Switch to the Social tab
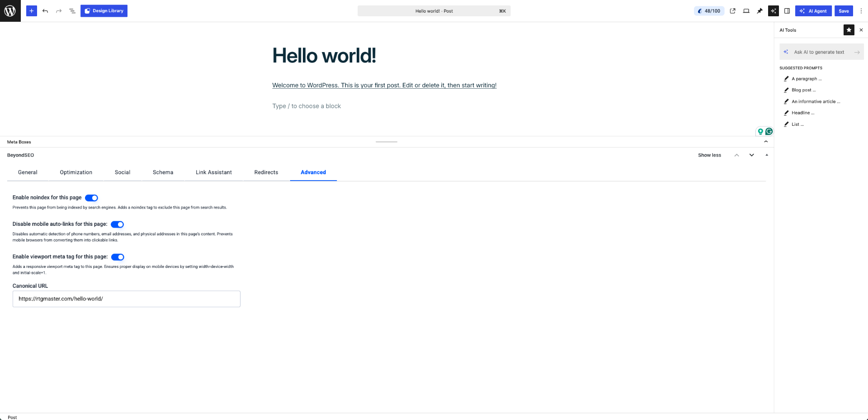 [x=123, y=172]
